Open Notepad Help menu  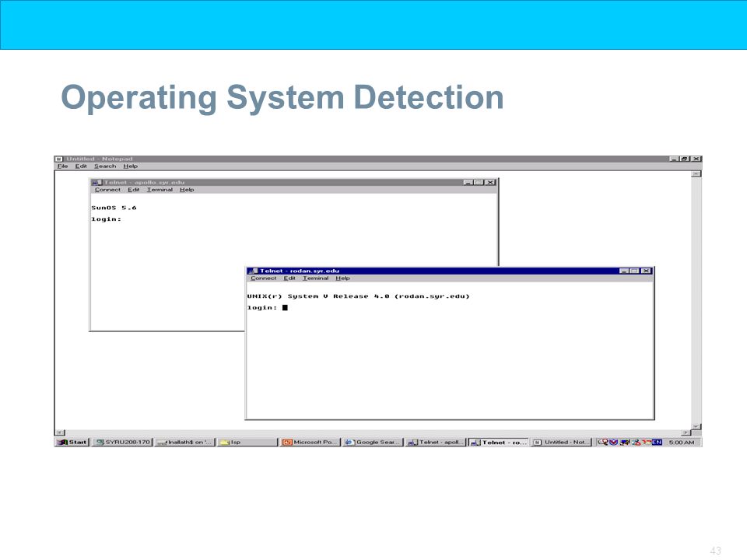tap(131, 166)
